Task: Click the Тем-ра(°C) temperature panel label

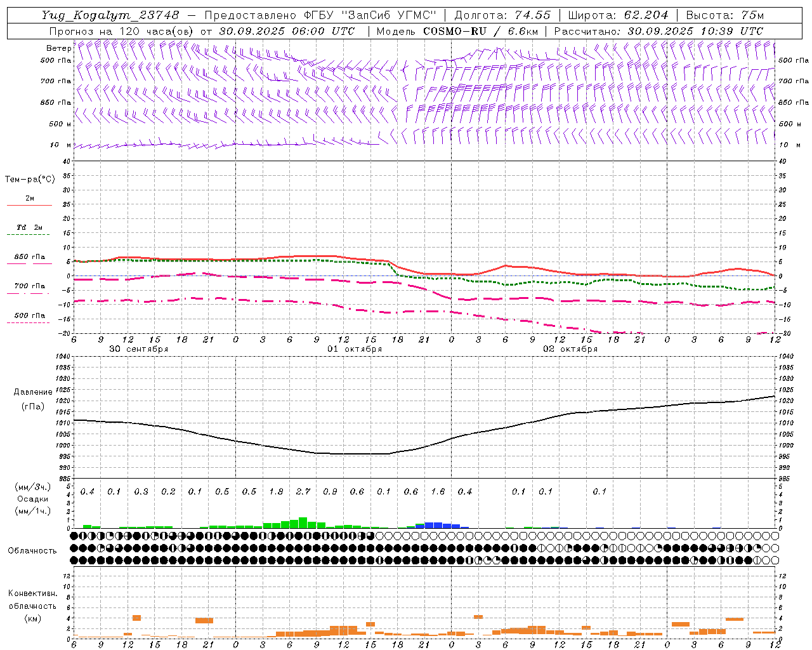Action: click(30, 180)
